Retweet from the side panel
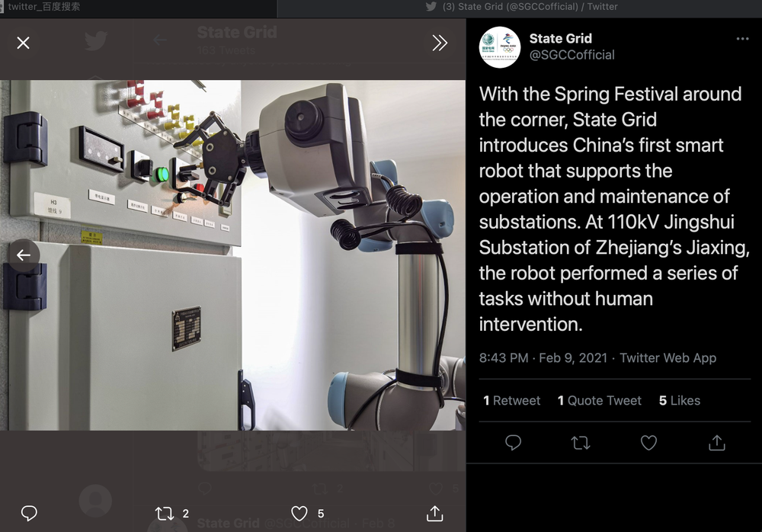The height and width of the screenshot is (532, 762). click(581, 443)
